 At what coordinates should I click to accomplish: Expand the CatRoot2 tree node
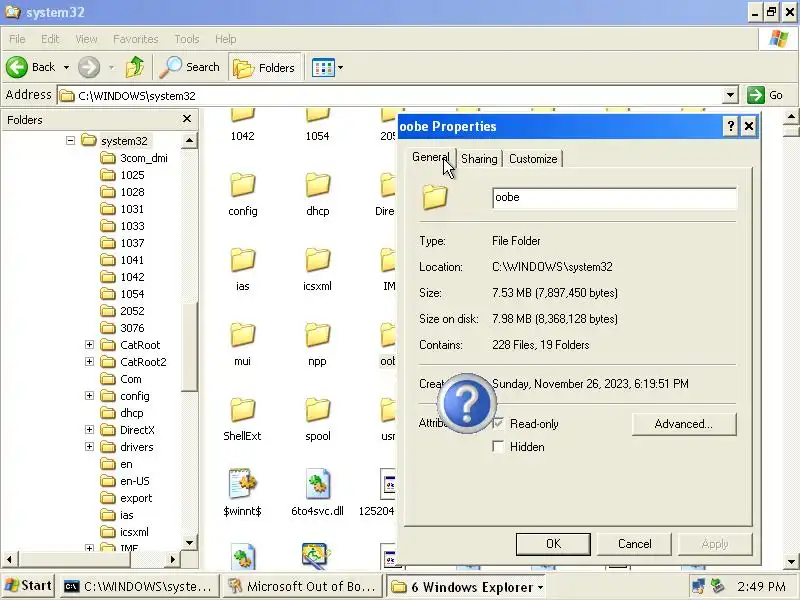(x=89, y=362)
